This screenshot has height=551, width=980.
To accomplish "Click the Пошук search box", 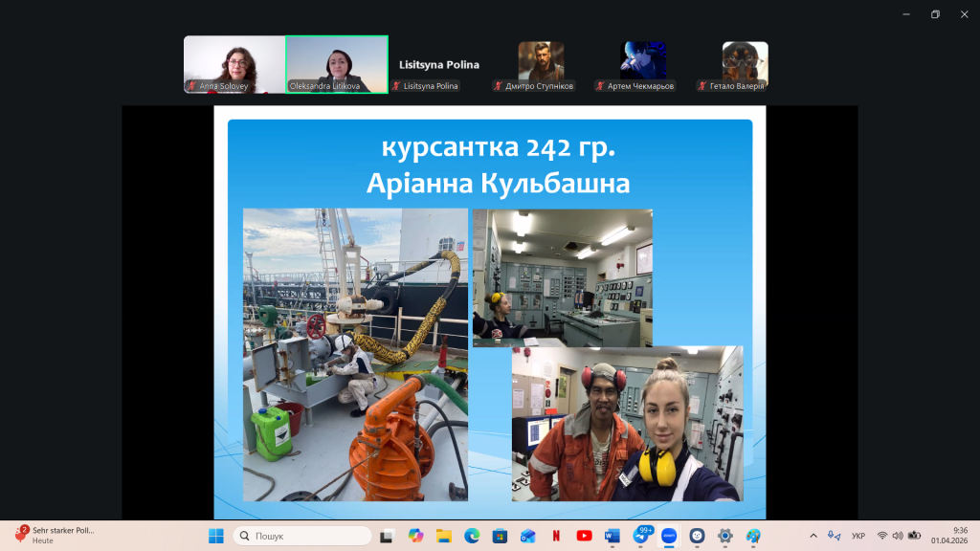I will click(x=302, y=536).
